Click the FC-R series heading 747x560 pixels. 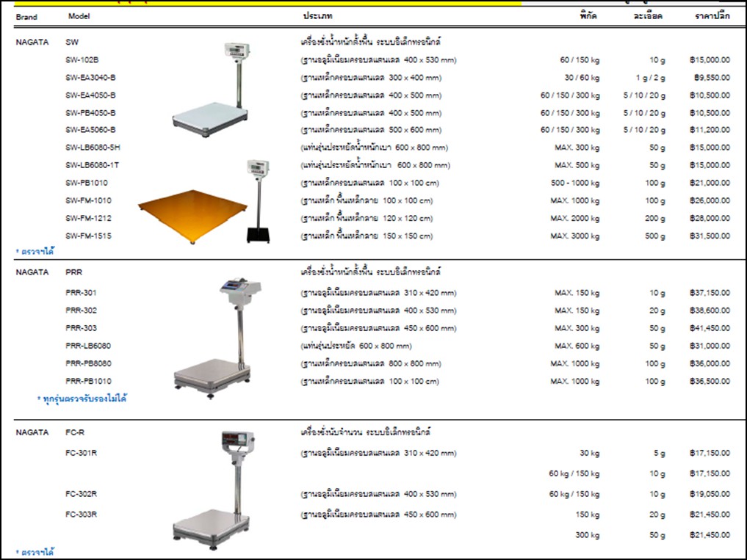(75, 432)
